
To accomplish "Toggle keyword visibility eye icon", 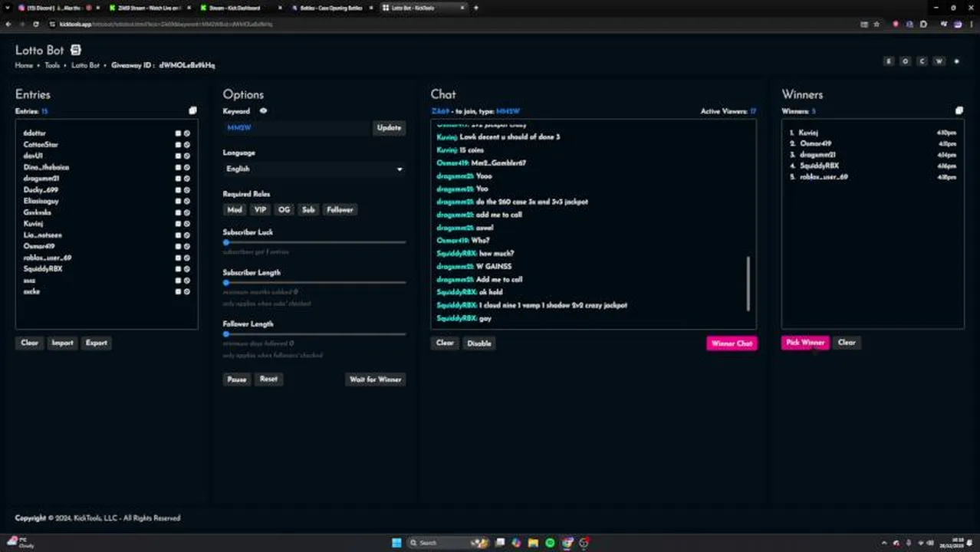I will click(263, 111).
